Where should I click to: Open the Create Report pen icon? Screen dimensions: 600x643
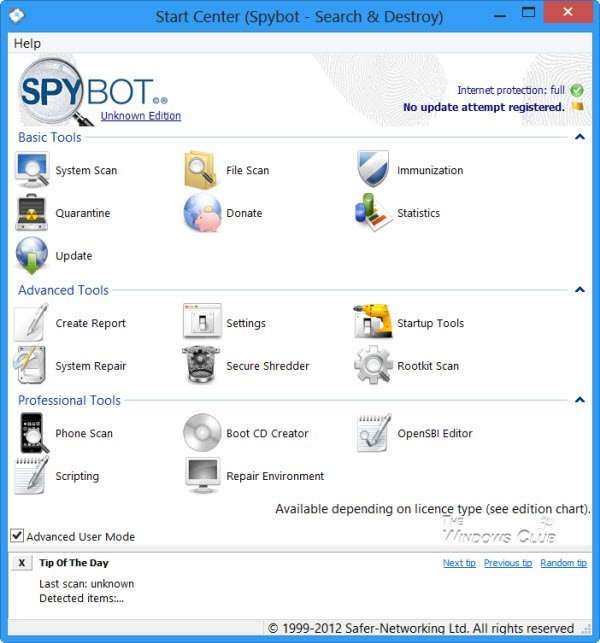pos(32,323)
